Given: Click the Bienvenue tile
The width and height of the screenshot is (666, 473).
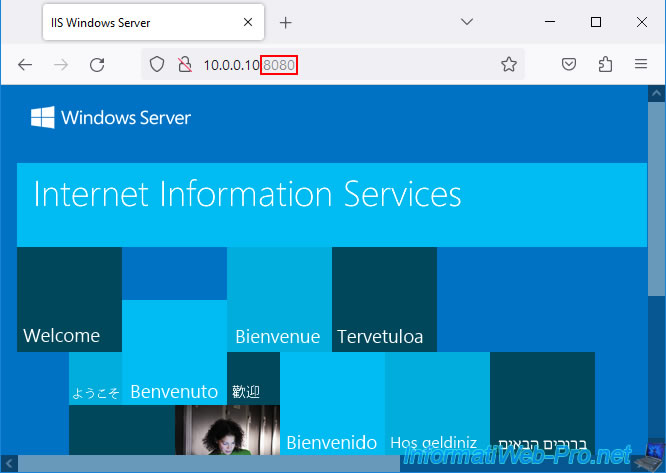Looking at the screenshot, I should coord(279,299).
